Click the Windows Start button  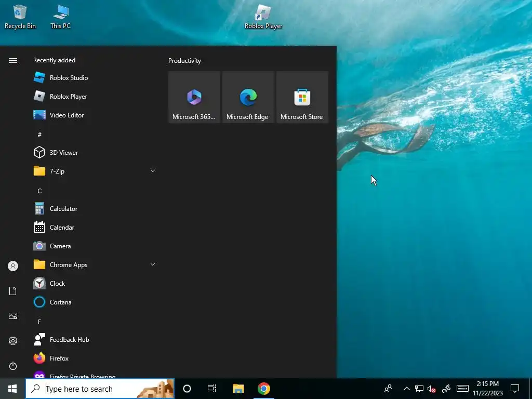point(12,389)
